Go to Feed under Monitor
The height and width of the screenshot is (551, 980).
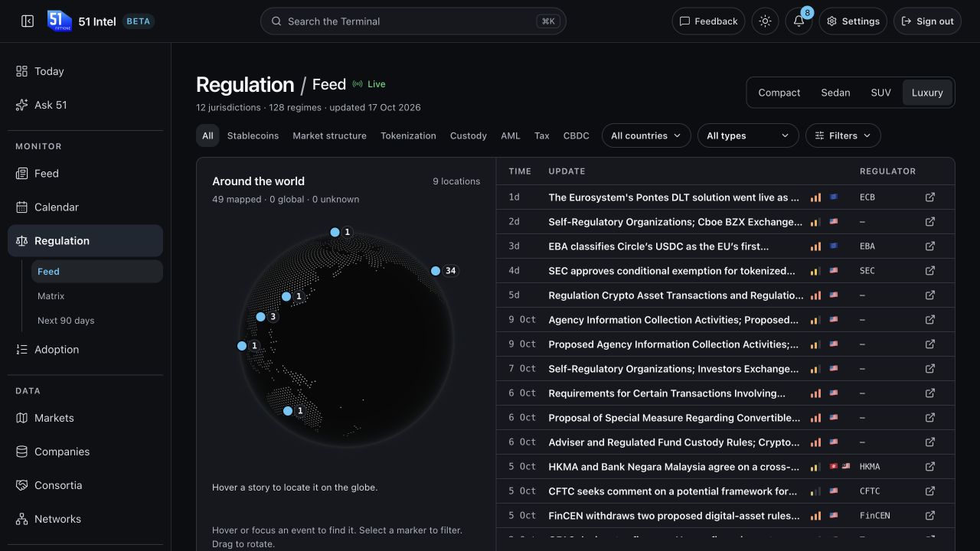(x=85, y=174)
